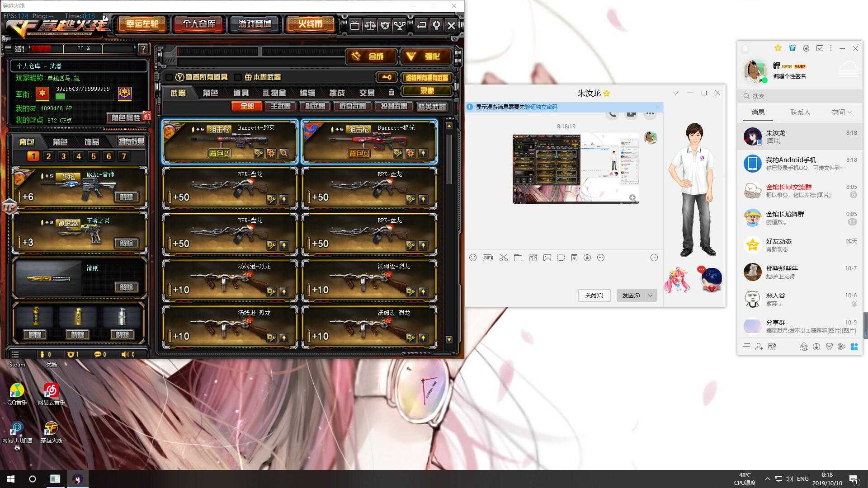The image size is (868, 488).
Task: Start a voice call with 朱汝龙
Action: (612, 114)
